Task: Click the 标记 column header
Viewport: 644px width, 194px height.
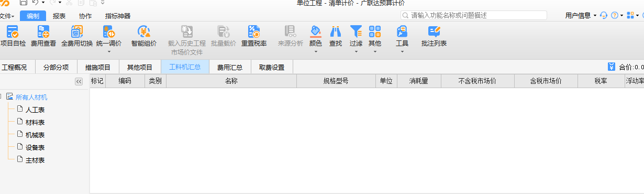Action: [97, 81]
